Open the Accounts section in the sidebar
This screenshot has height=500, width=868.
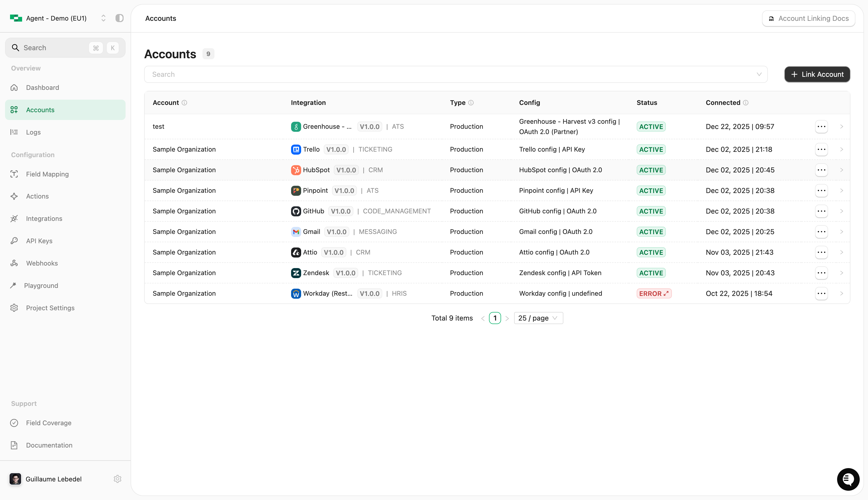tap(40, 109)
